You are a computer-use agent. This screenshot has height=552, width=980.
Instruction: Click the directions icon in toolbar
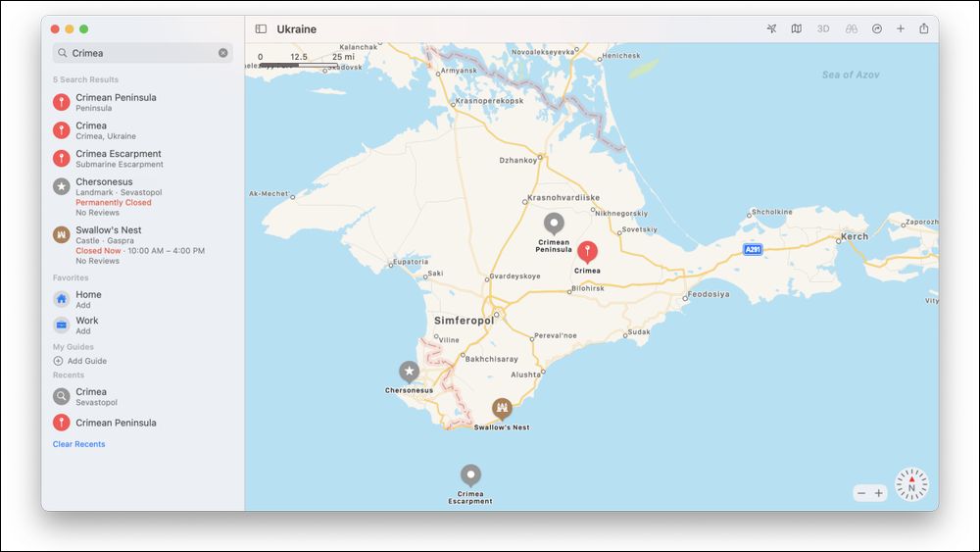(877, 28)
